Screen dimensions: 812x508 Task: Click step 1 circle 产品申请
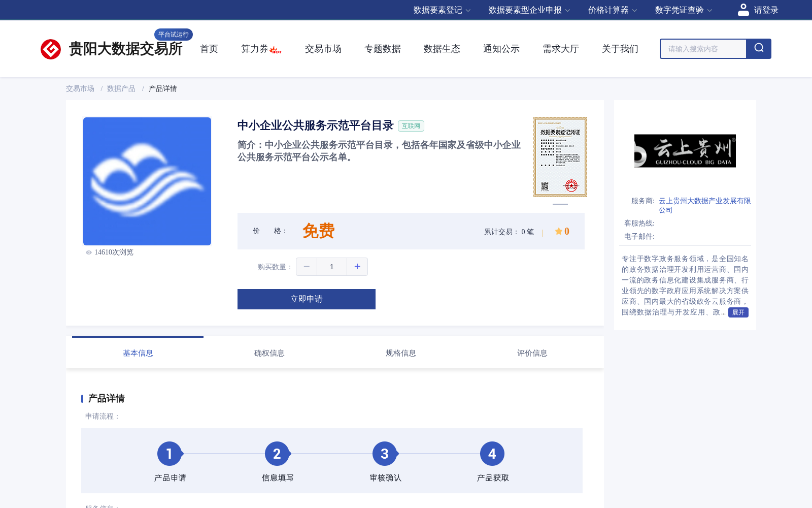click(x=170, y=454)
